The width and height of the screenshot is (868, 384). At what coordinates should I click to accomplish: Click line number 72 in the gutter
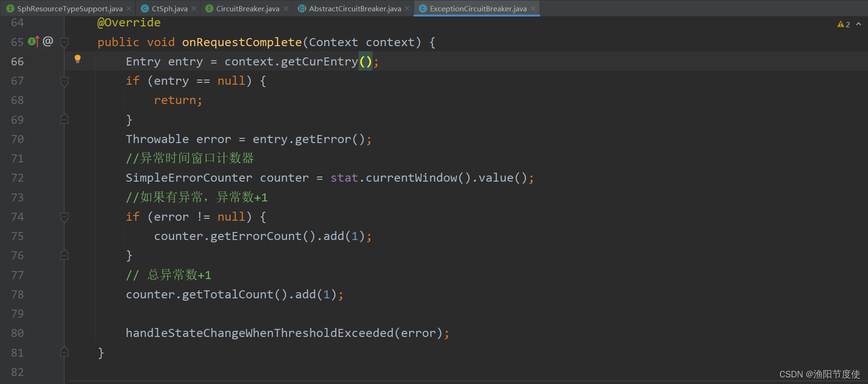[x=17, y=178]
